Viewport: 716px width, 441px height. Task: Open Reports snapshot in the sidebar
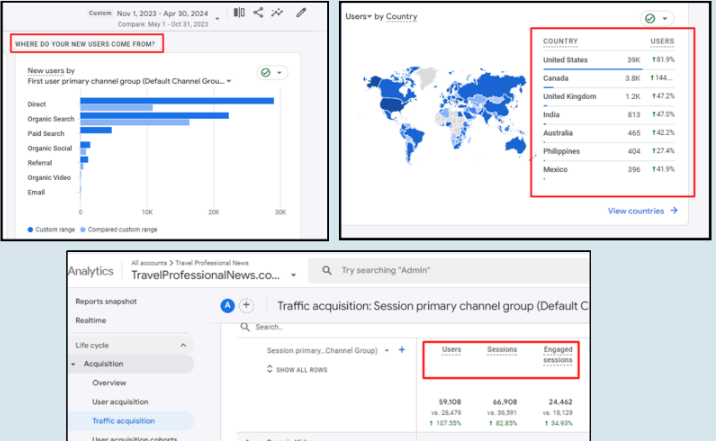point(107,300)
